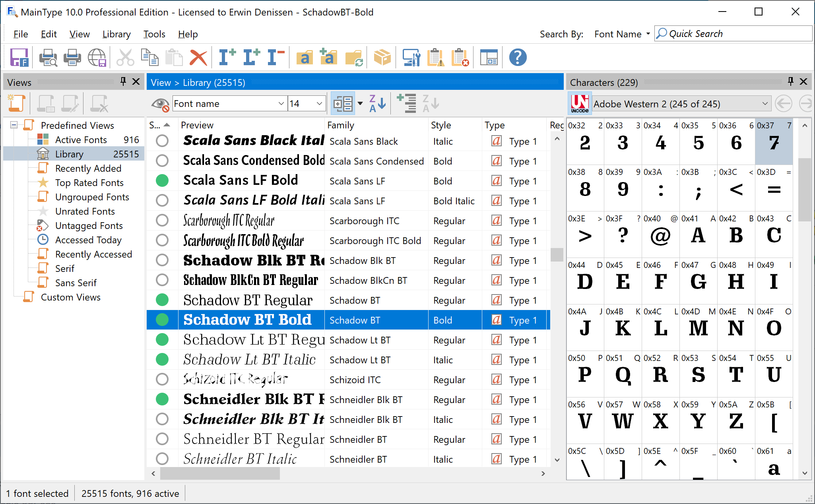Click the first Install font icon

227,58
